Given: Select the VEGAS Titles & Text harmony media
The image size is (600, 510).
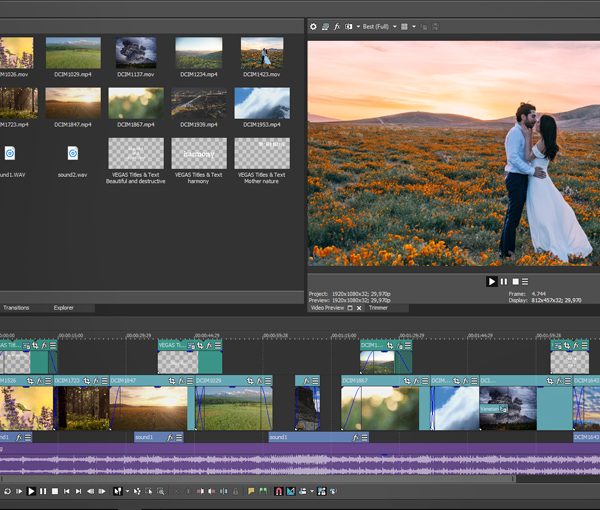Looking at the screenshot, I should (199, 153).
